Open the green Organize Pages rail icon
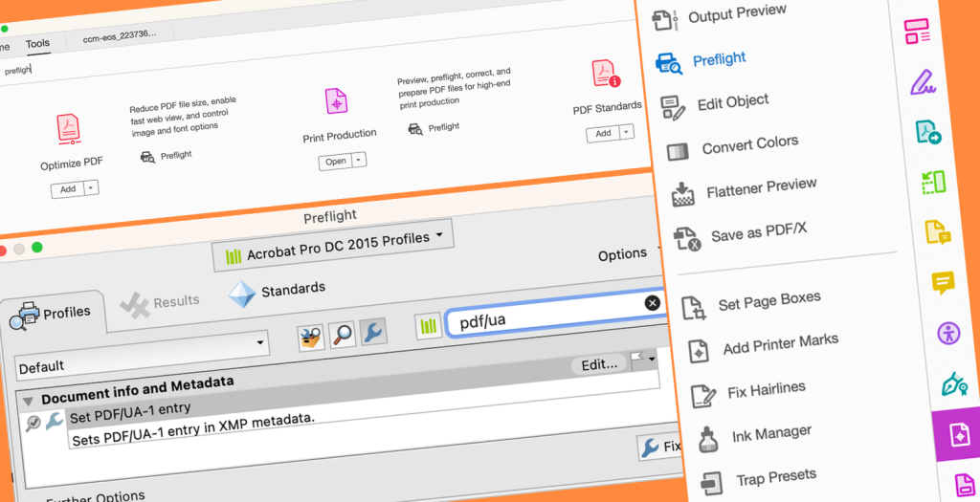Screen dimensions: 980x502 click(x=933, y=183)
